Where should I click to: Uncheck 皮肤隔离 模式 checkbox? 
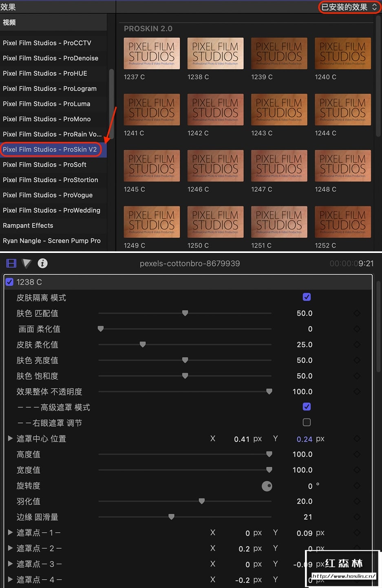[x=307, y=297]
